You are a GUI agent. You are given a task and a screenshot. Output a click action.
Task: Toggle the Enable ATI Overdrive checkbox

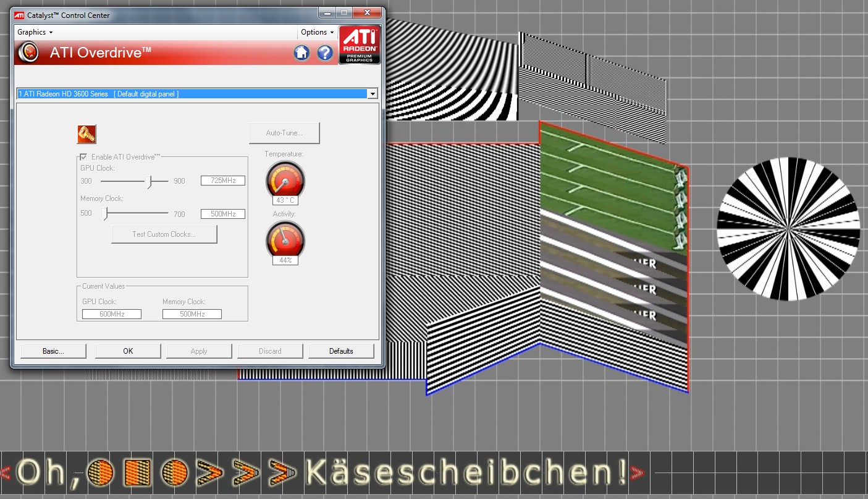[x=83, y=157]
